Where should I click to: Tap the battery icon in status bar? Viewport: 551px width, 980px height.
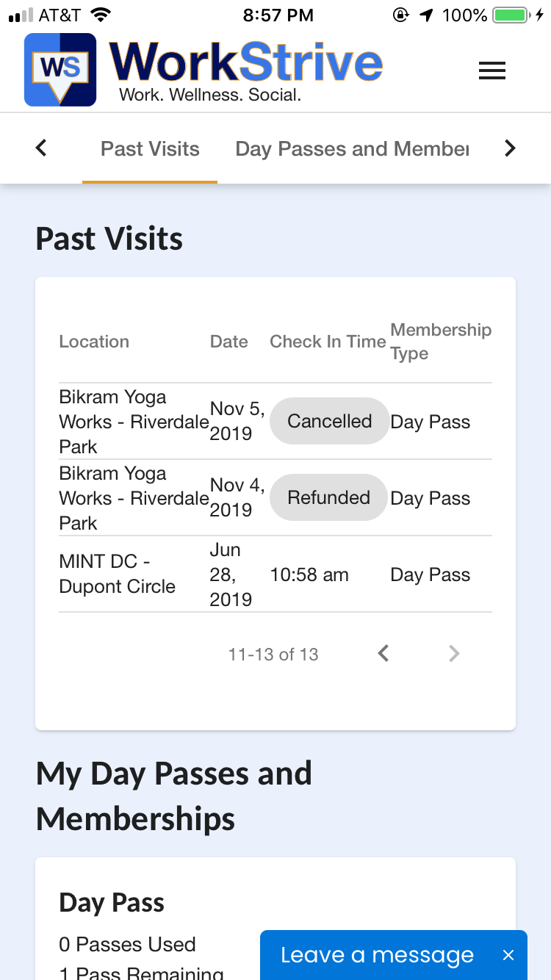[514, 15]
